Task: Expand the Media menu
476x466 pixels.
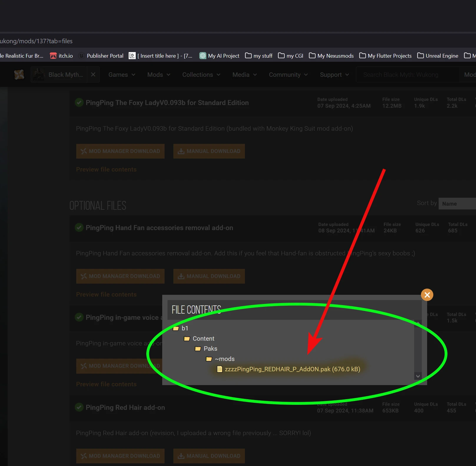Action: coord(245,75)
